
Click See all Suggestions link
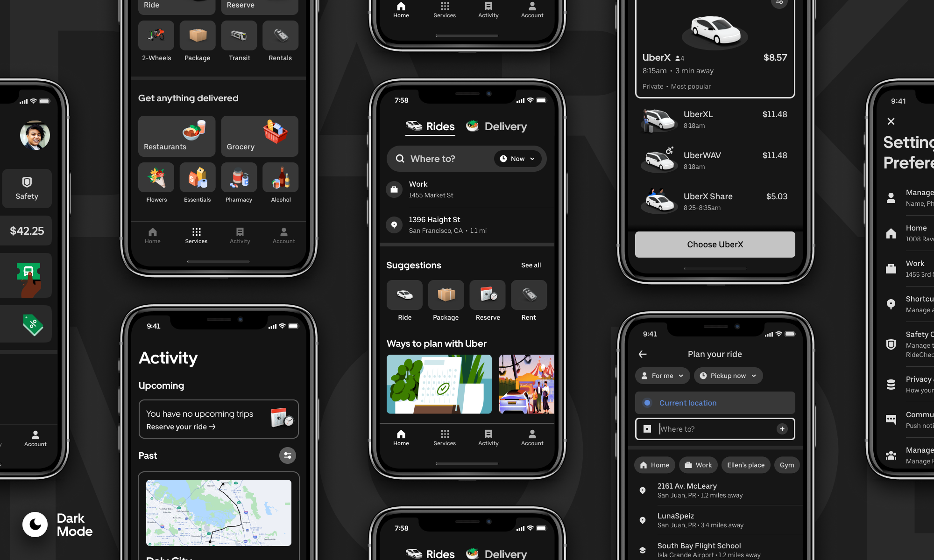(531, 265)
